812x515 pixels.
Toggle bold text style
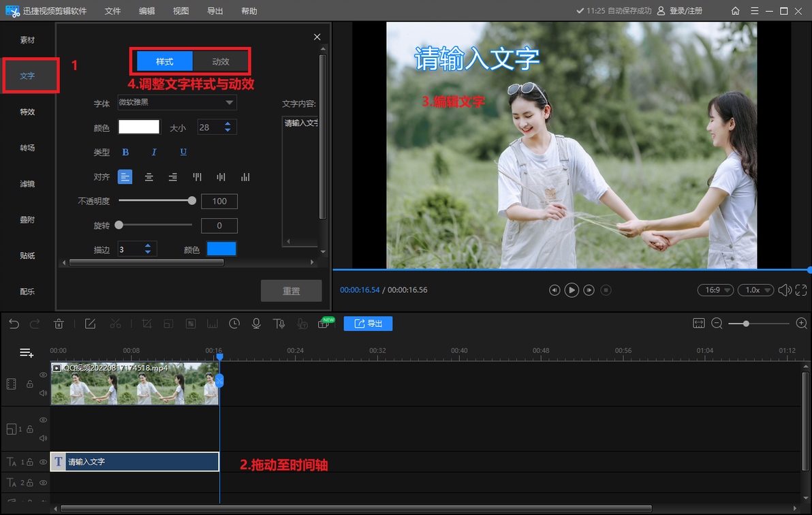click(125, 153)
